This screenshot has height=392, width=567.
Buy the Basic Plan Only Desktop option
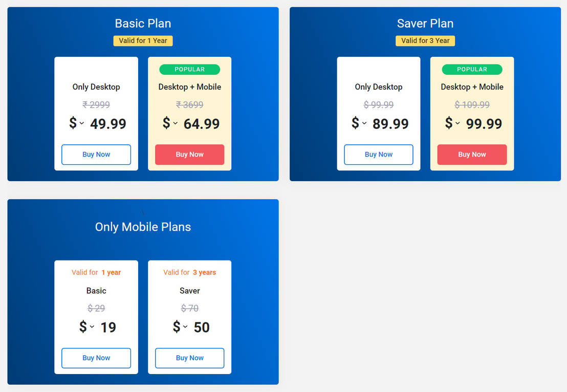(x=96, y=155)
